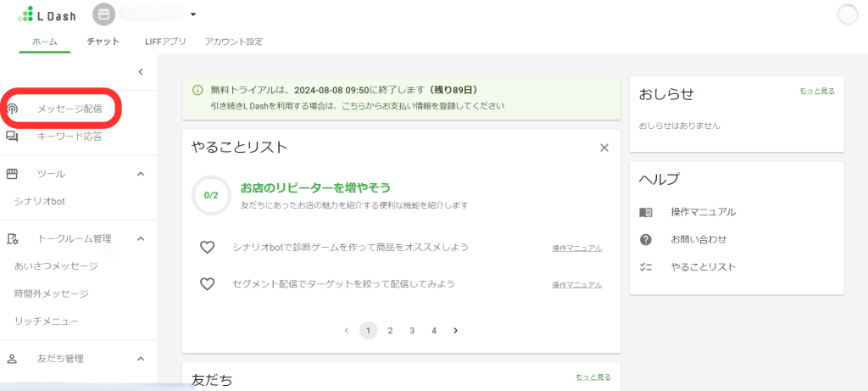The image size is (868, 391).
Task: Open メッセージ配信 in the sidebar
Action: (69, 109)
